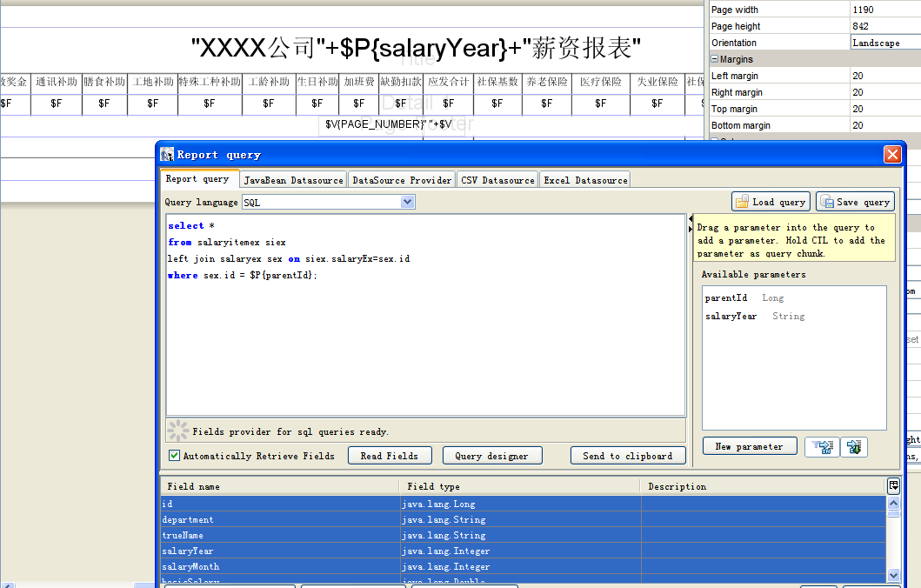The height and width of the screenshot is (588, 921).
Task: Select the parentId parameter in list
Action: click(726, 298)
